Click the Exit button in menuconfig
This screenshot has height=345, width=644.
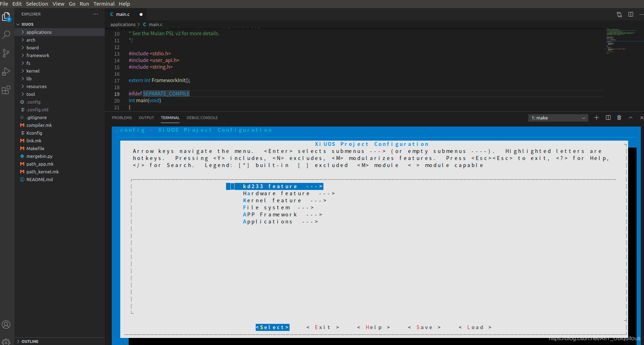[x=323, y=327]
